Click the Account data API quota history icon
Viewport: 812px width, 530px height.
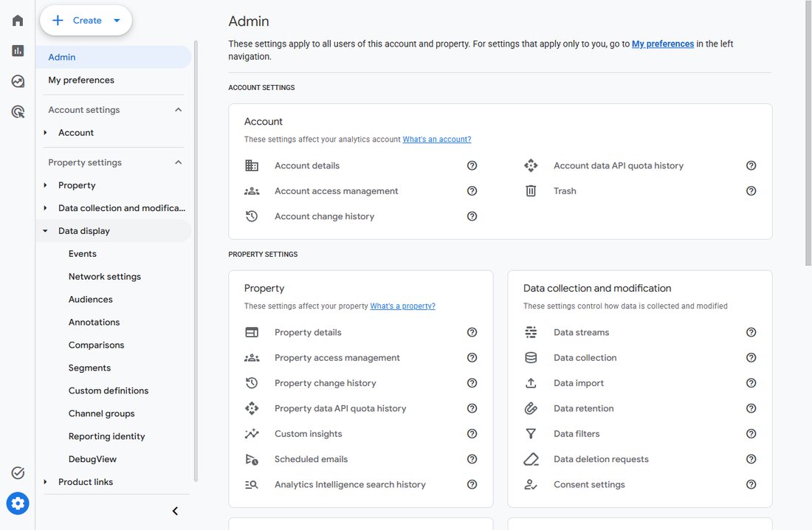click(x=531, y=165)
